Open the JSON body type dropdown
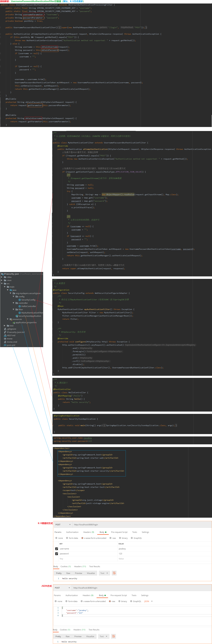Image resolution: width=212 pixels, height=644 pixels. 152,601
